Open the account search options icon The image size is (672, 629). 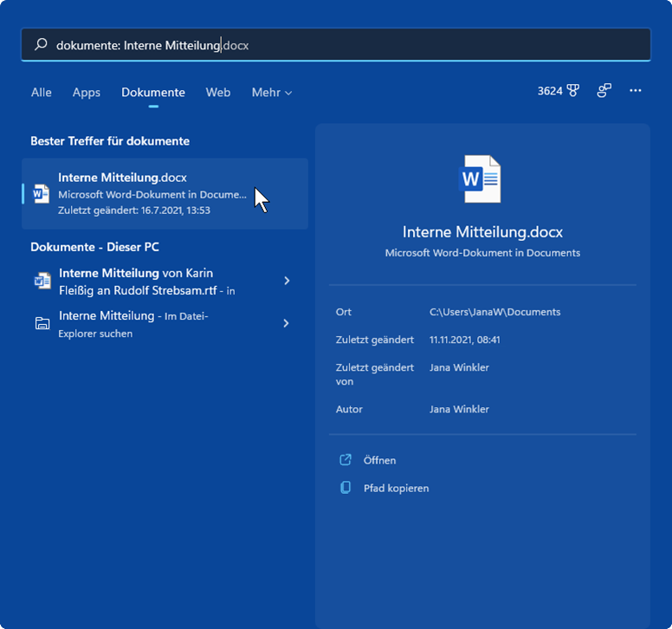coord(604,91)
